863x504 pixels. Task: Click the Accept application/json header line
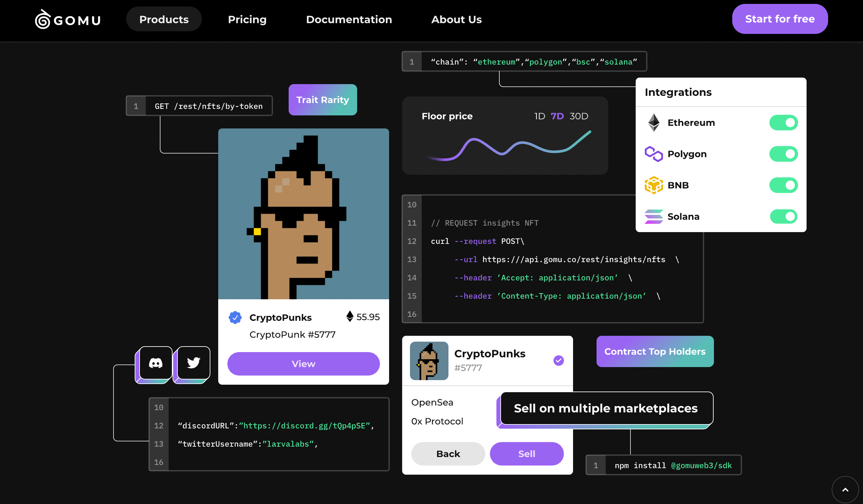click(543, 278)
